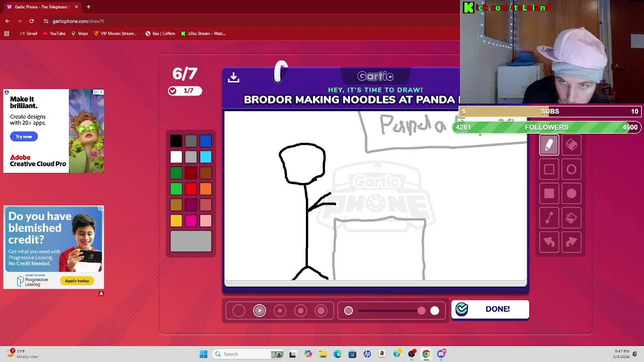The height and width of the screenshot is (362, 644).
Task: Pick the brown color swatch
Action: tap(205, 173)
